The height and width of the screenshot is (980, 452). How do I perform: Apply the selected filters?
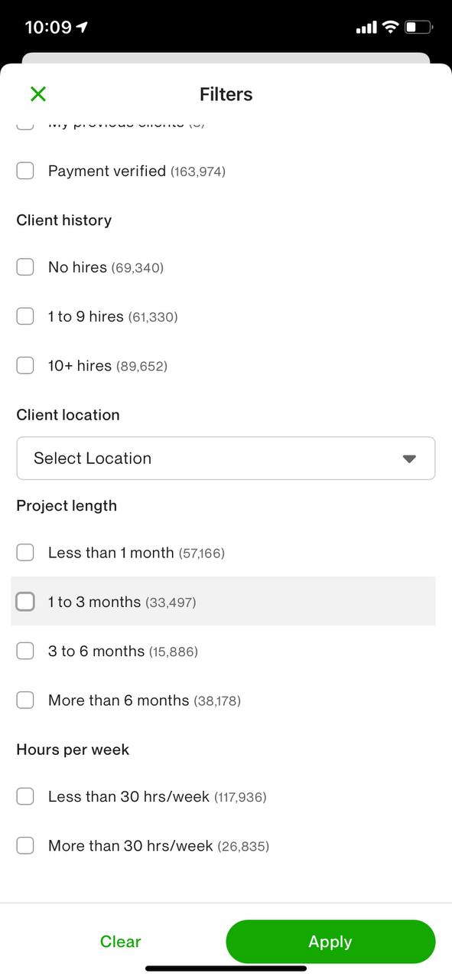330,942
